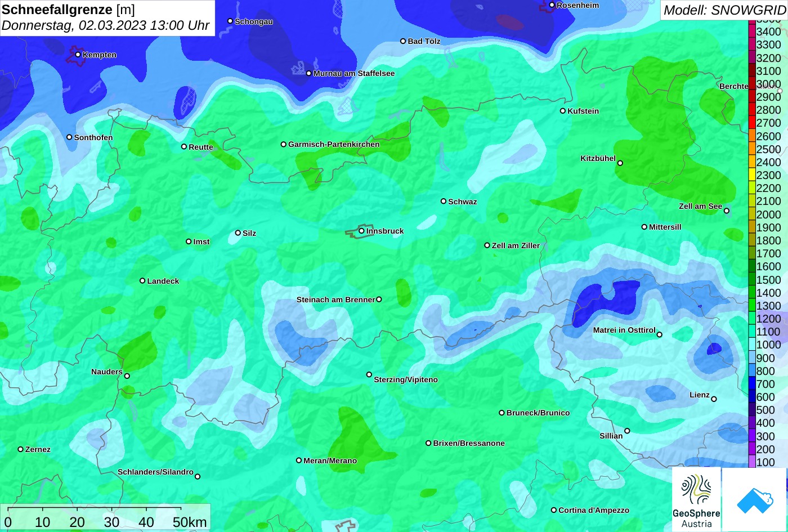Viewport: 788px width, 532px height.
Task: Click the Bad Tölz town label
Action: [424, 41]
